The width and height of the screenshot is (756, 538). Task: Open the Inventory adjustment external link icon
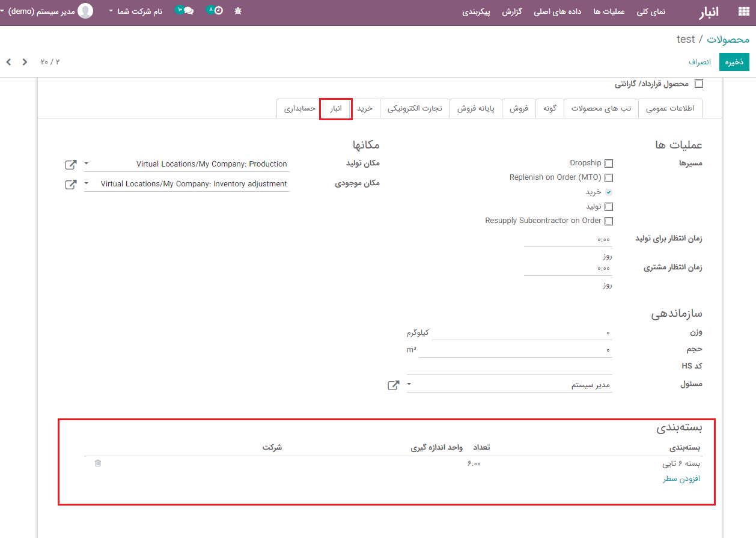[71, 184]
